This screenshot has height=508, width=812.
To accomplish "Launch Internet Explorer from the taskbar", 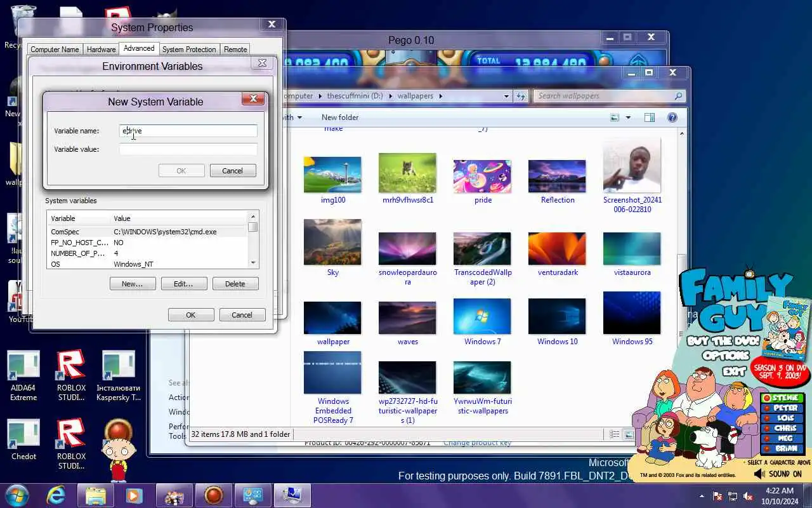I will click(x=56, y=495).
